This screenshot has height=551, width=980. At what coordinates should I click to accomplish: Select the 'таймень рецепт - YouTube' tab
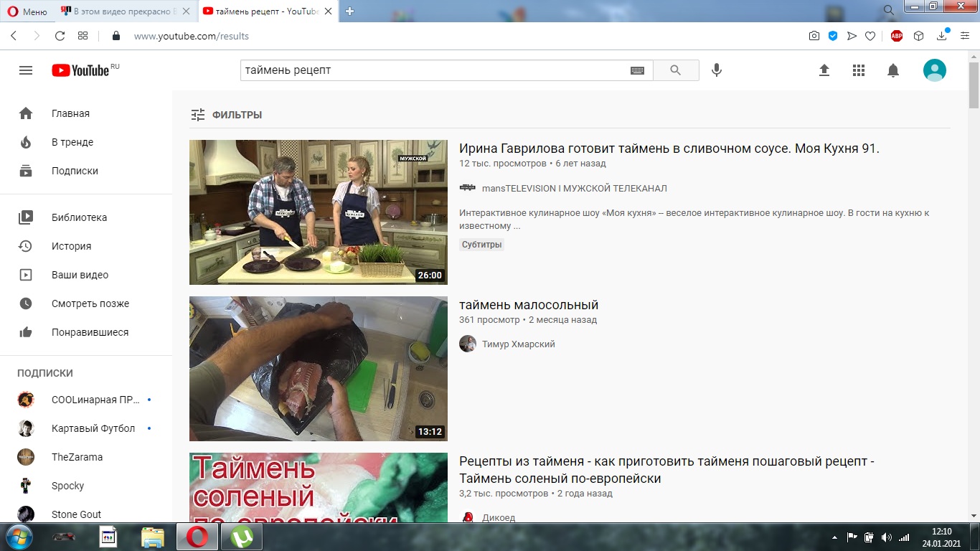(268, 11)
